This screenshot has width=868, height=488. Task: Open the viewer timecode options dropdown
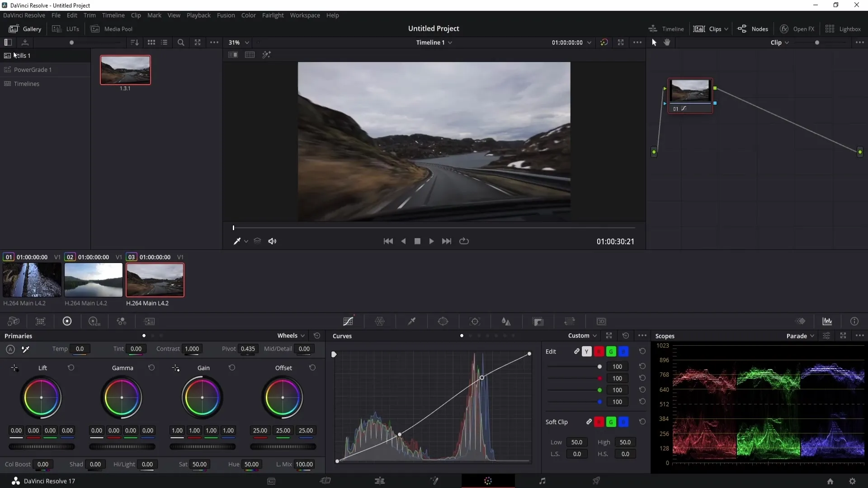click(589, 42)
